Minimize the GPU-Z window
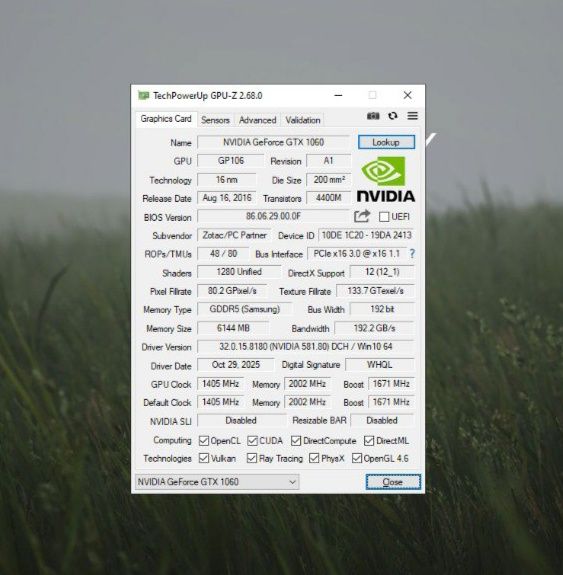Screen dimensions: 563x575 338,95
